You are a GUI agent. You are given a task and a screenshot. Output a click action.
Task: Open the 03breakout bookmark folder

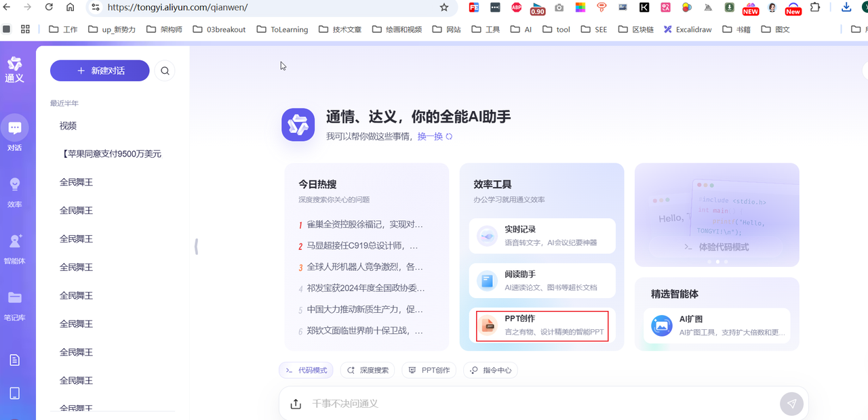[220, 29]
